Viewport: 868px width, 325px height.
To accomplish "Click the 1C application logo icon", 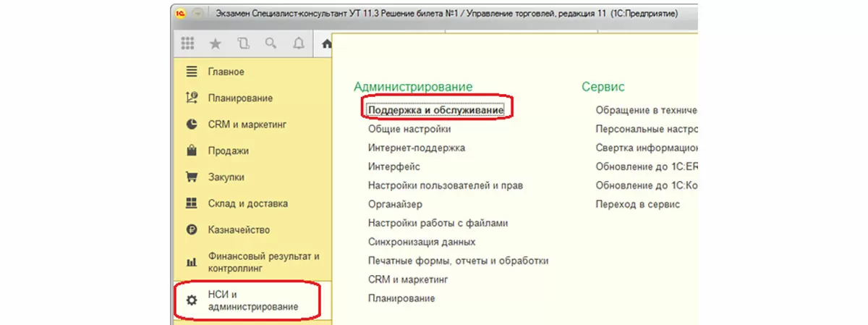I will pos(179,13).
